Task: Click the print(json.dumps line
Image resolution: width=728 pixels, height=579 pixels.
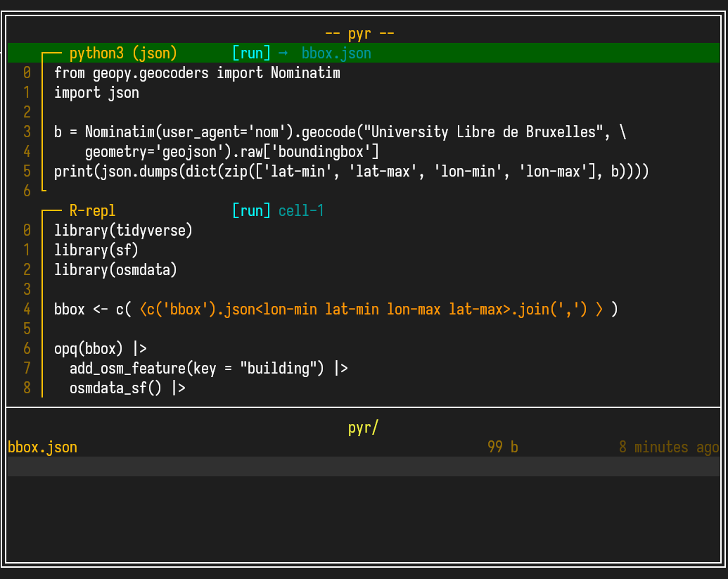Action: (x=350, y=172)
